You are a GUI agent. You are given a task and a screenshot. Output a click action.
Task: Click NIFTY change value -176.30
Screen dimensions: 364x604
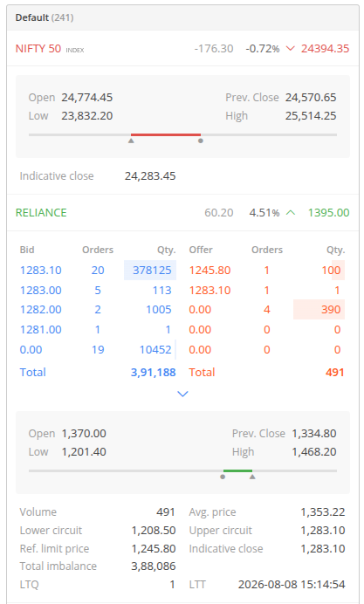point(214,49)
